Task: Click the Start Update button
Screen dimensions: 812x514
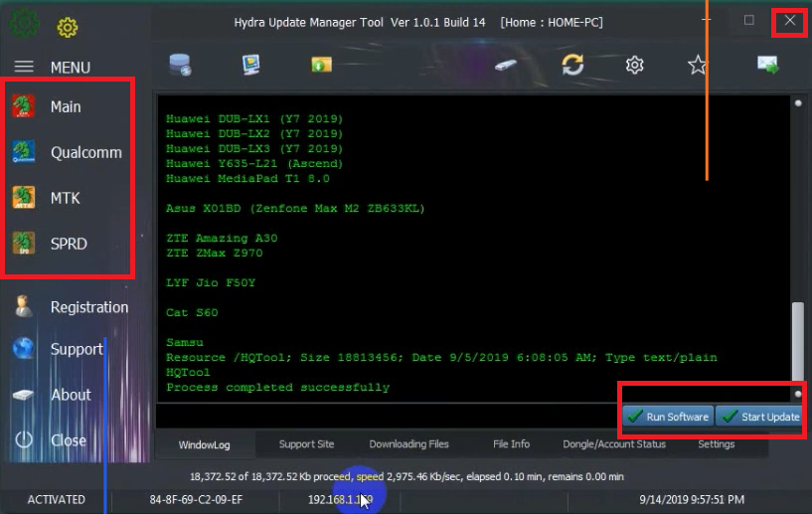Action: pos(759,417)
